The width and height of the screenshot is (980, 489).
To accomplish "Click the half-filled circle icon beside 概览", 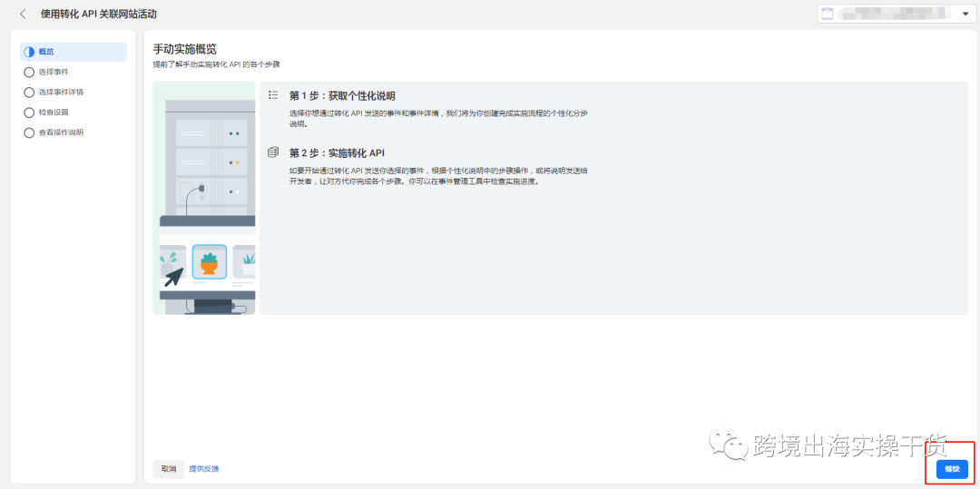I will [29, 52].
